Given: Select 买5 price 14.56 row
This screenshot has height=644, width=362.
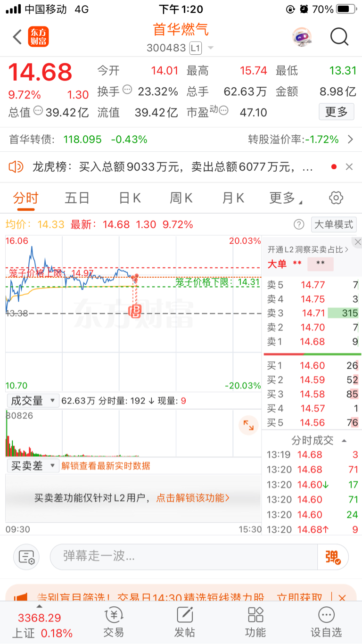Looking at the screenshot, I should [312, 422].
